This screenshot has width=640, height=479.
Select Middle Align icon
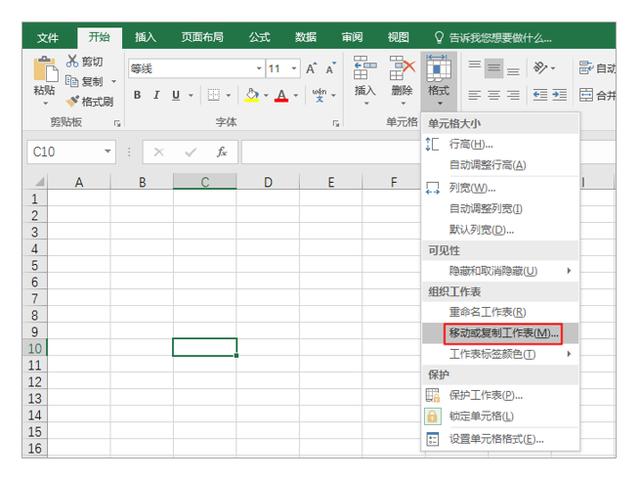pos(494,68)
